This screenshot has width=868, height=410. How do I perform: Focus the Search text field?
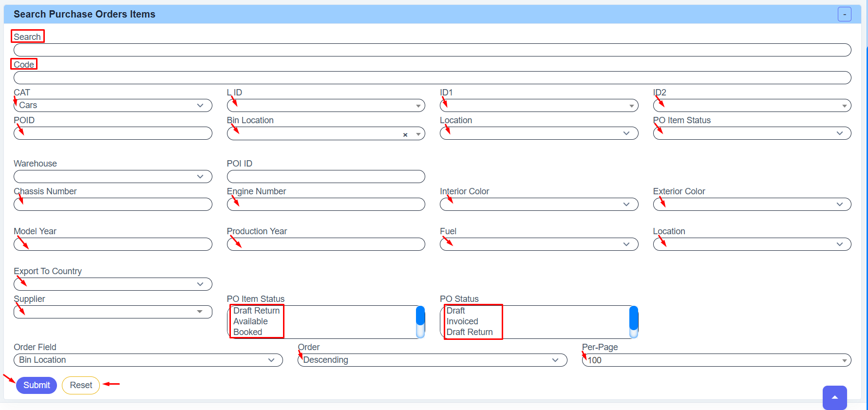(432, 50)
